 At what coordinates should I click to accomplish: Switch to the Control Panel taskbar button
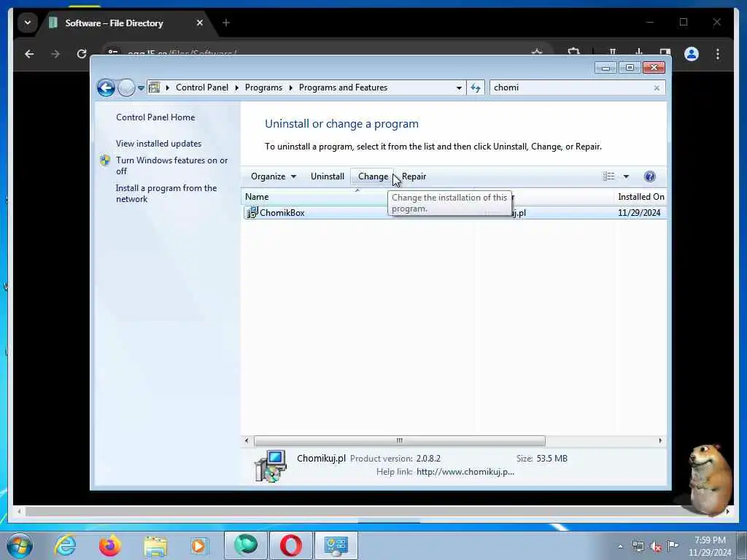pos(336,545)
